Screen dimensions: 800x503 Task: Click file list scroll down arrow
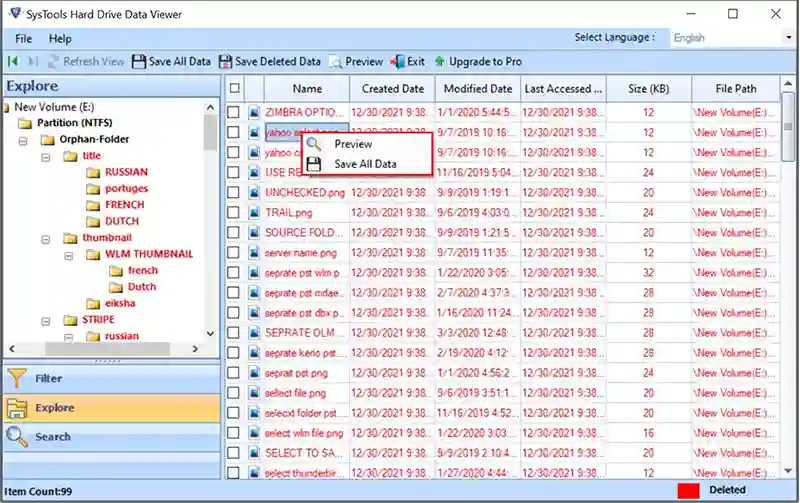[788, 471]
